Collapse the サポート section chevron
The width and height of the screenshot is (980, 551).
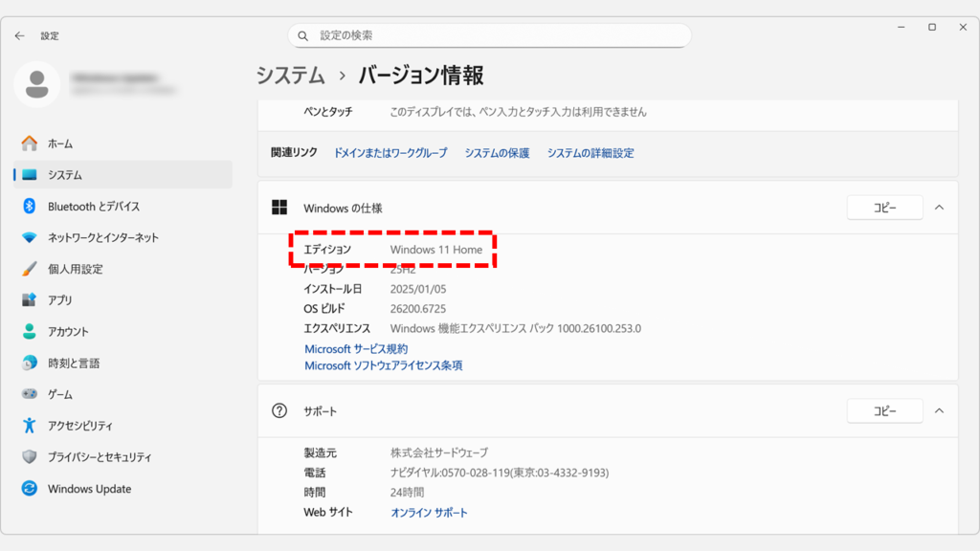point(939,411)
